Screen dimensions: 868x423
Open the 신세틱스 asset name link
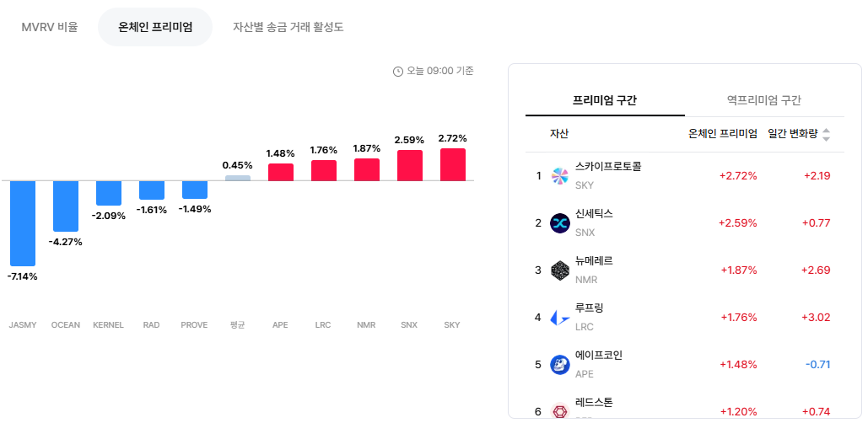[594, 213]
